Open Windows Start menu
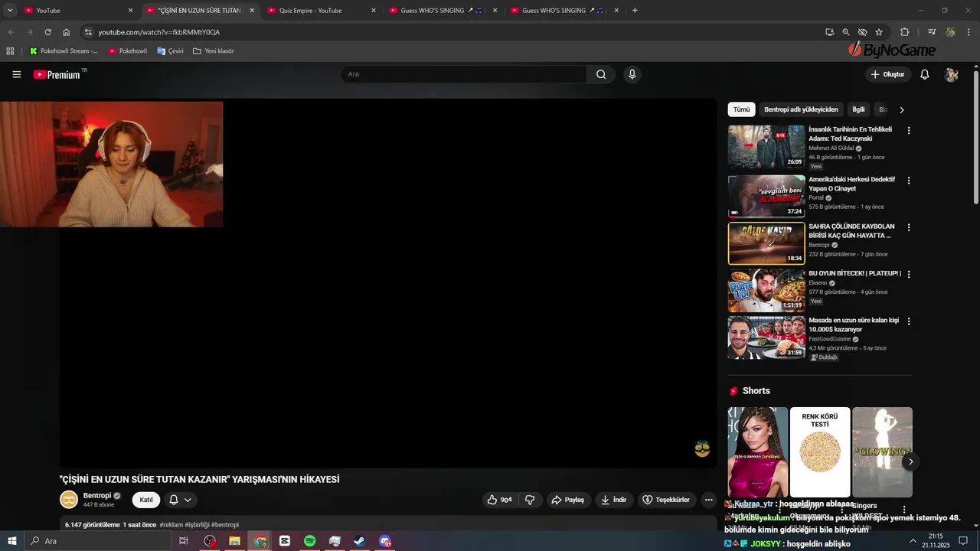The image size is (980, 551). click(x=11, y=541)
